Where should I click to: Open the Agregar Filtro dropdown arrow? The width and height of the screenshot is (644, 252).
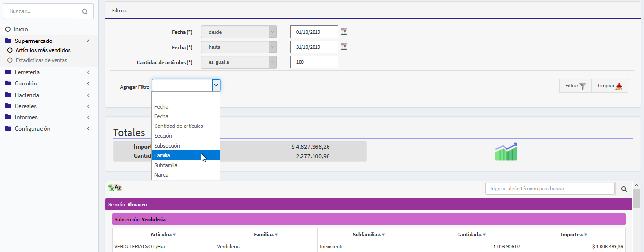coord(216,85)
